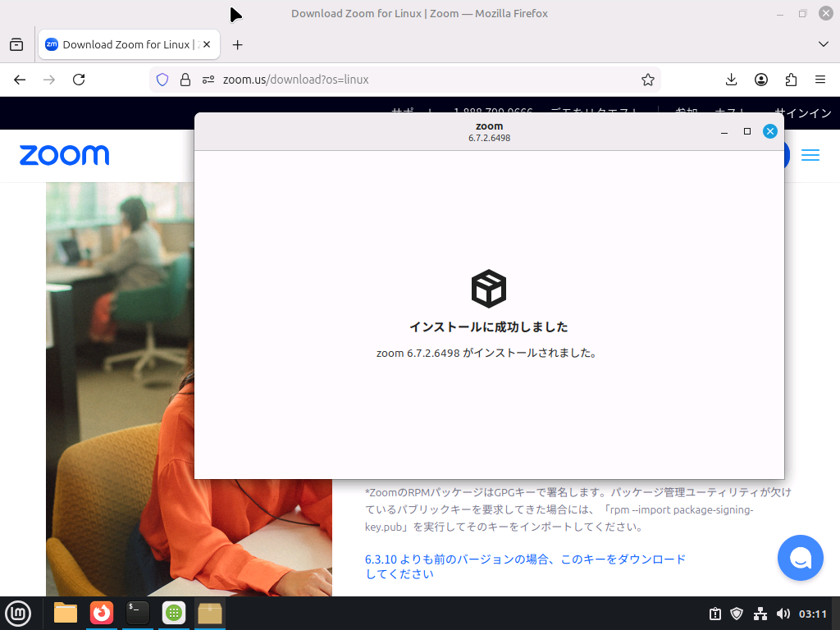Open the chat support bubble
This screenshot has height=630, width=840.
[x=800, y=558]
